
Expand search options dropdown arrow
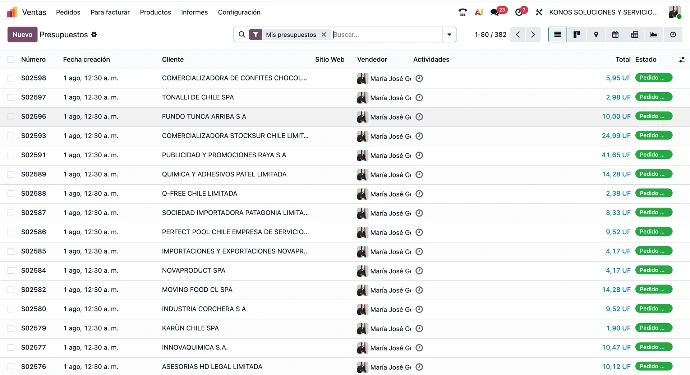coord(449,34)
